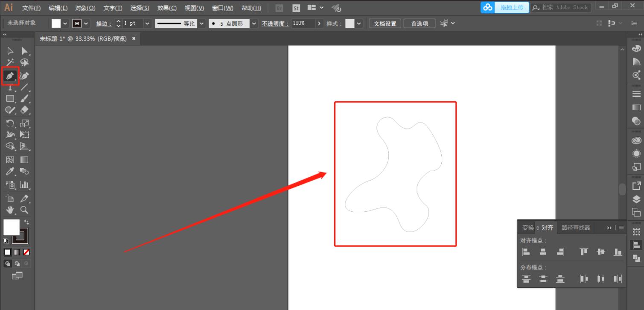This screenshot has height=310, width=644.
Task: Open the 等比 stroke profile dropdown
Action: point(201,23)
